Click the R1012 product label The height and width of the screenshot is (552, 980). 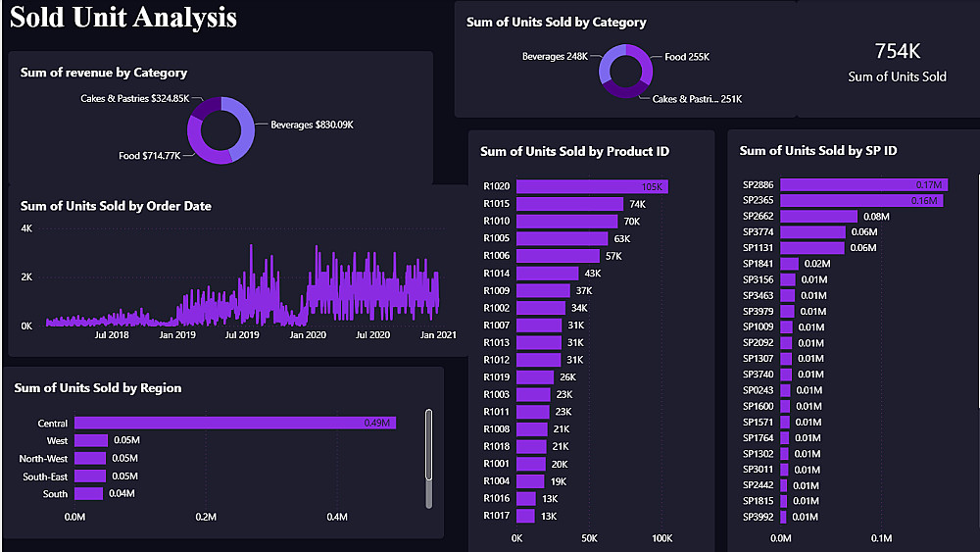pyautogui.click(x=496, y=360)
